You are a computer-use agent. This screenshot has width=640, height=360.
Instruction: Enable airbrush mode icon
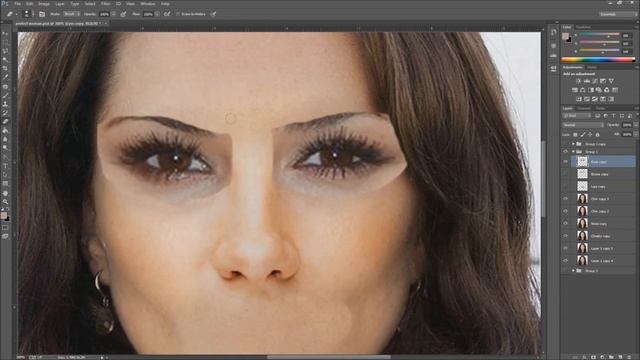(167, 14)
